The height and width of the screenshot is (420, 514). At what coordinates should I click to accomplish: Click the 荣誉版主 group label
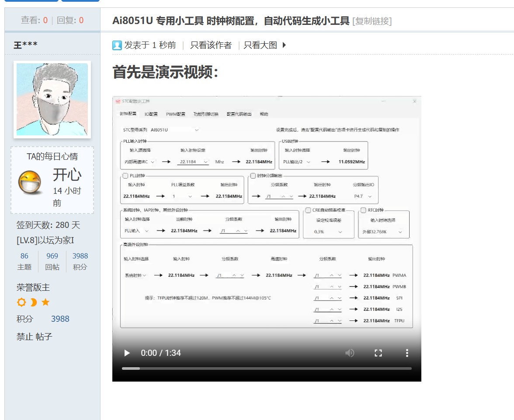pos(33,287)
